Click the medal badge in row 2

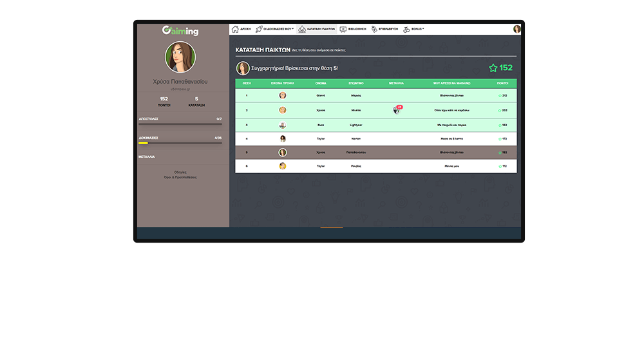(x=397, y=109)
